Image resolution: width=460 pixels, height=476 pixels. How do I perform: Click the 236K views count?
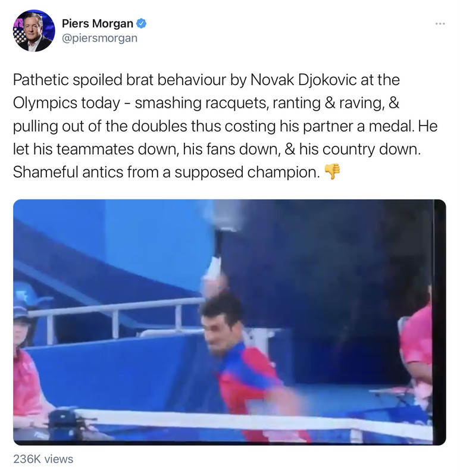(x=43, y=459)
